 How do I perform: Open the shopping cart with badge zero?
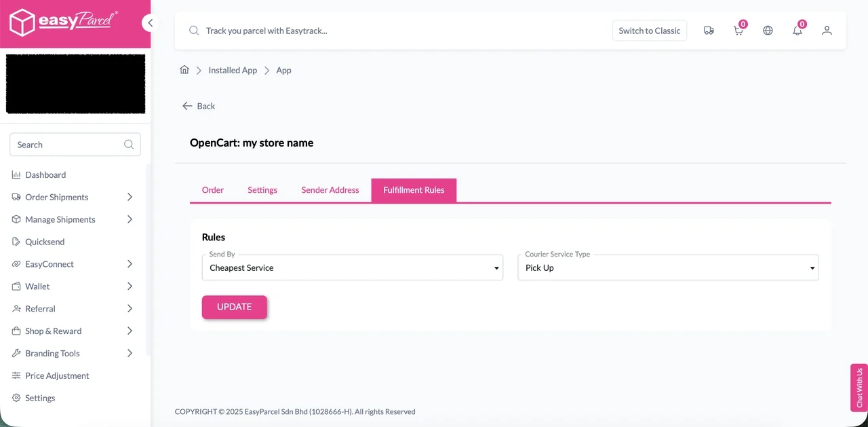[x=738, y=31]
